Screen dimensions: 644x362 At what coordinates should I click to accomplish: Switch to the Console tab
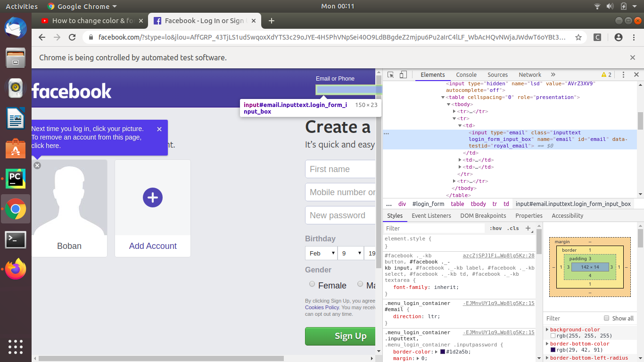pyautogui.click(x=466, y=75)
